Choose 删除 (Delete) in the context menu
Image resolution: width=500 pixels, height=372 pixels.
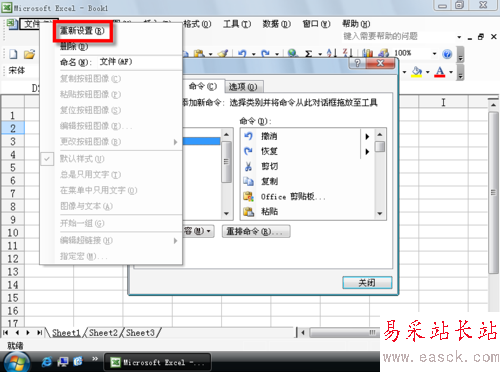pos(74,47)
